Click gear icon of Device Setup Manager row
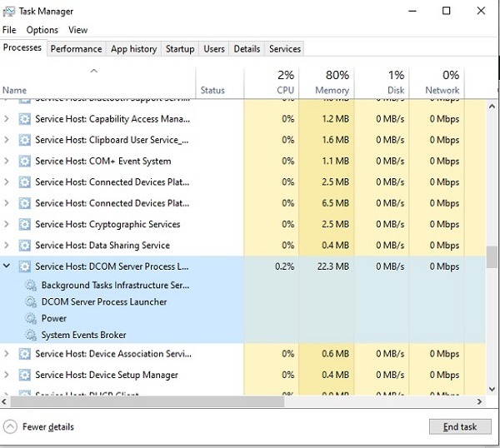The width and height of the screenshot is (500, 448). [x=24, y=375]
